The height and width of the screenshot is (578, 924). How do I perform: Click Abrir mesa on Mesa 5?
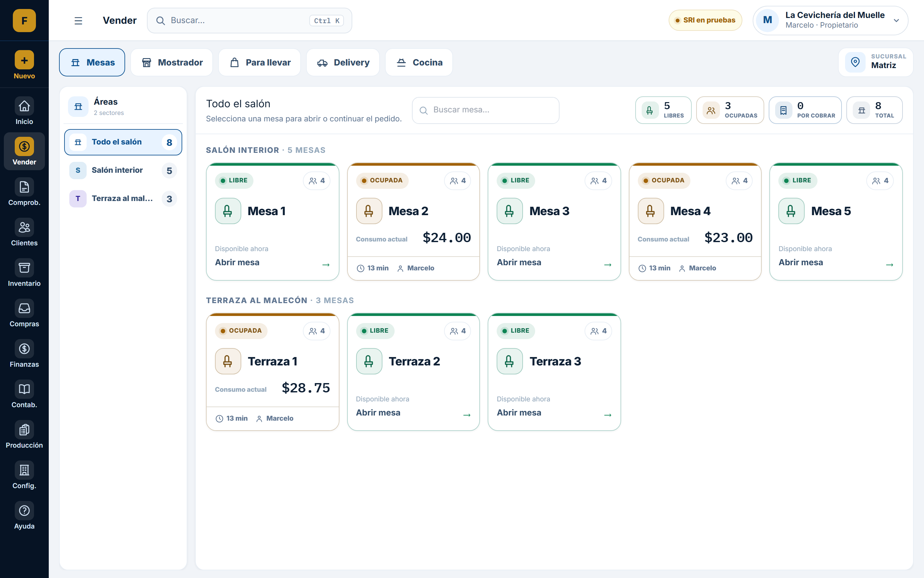pyautogui.click(x=801, y=262)
